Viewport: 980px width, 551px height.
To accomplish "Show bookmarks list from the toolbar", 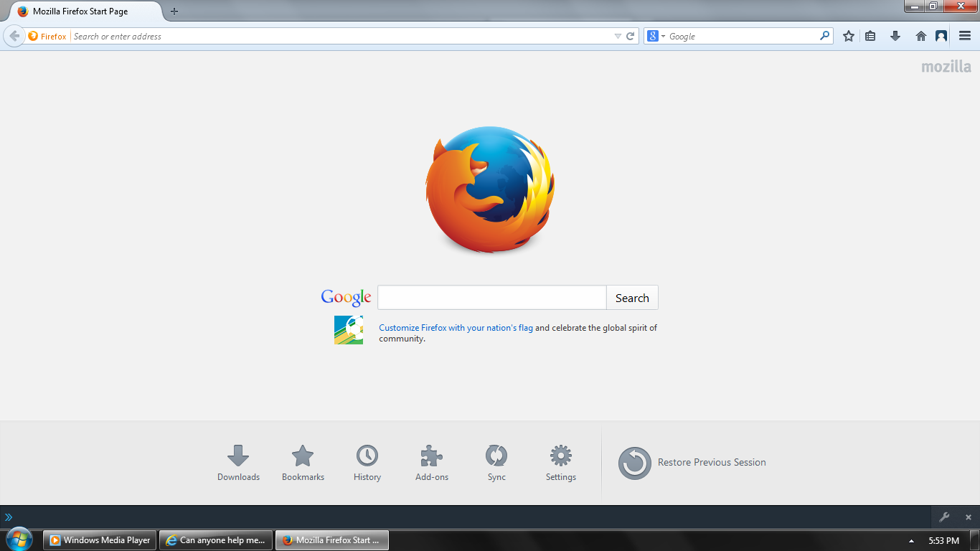I will (870, 36).
